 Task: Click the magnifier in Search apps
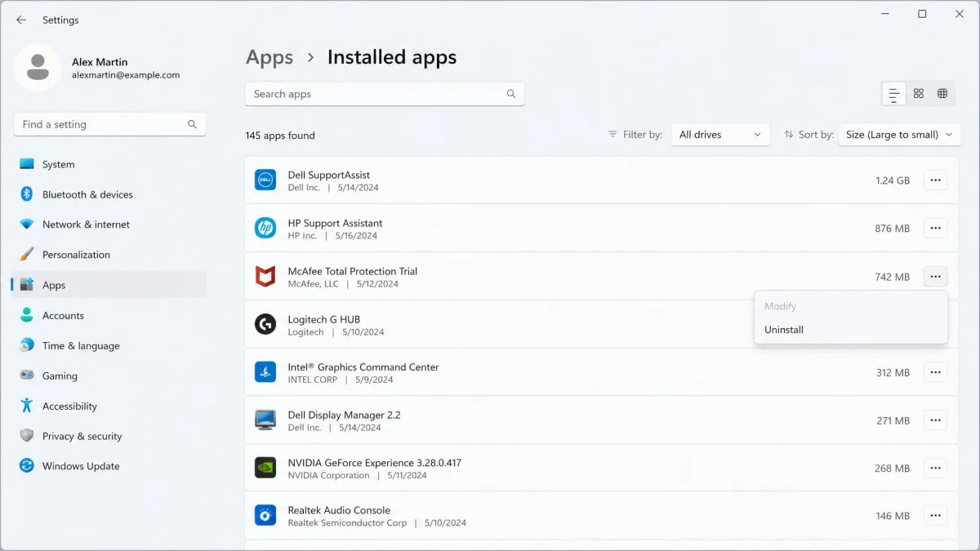511,94
